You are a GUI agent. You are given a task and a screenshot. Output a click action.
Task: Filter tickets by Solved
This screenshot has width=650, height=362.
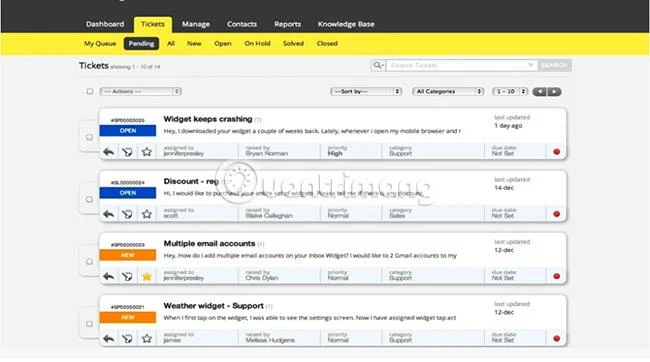click(293, 44)
